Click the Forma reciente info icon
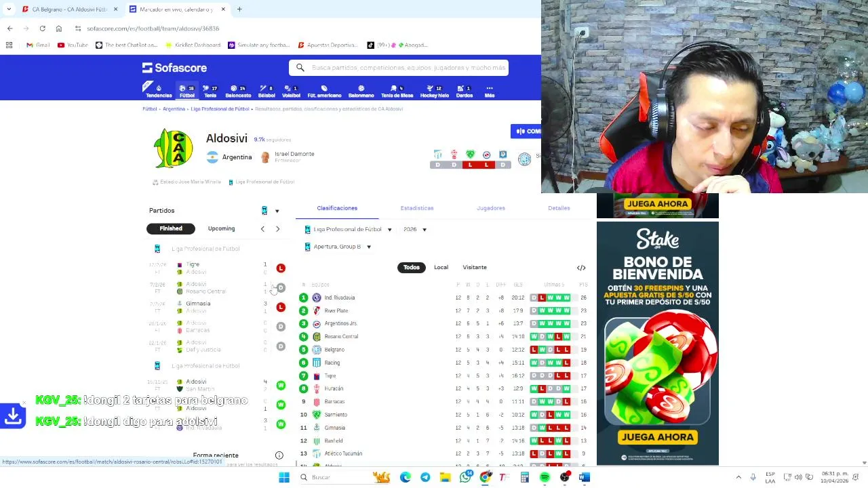Screen dimensions: 868x488 coord(279,455)
